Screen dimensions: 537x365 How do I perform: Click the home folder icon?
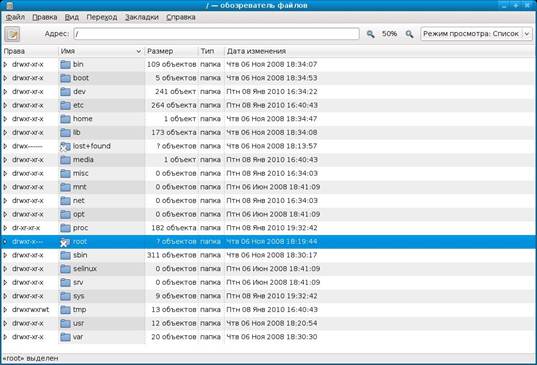[65, 119]
